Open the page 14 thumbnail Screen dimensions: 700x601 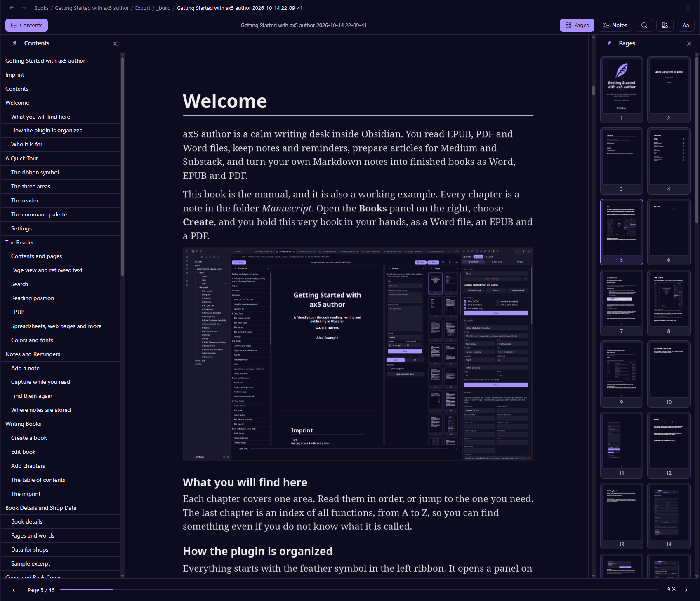click(x=669, y=516)
